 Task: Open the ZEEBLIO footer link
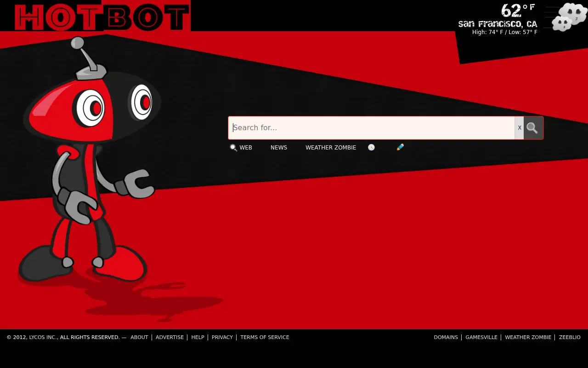pyautogui.click(x=570, y=337)
